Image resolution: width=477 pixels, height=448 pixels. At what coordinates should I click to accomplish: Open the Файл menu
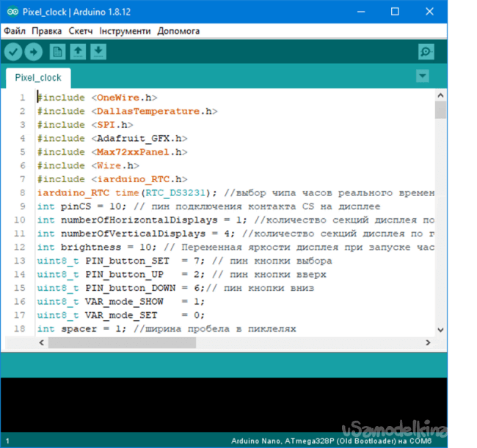(x=14, y=31)
